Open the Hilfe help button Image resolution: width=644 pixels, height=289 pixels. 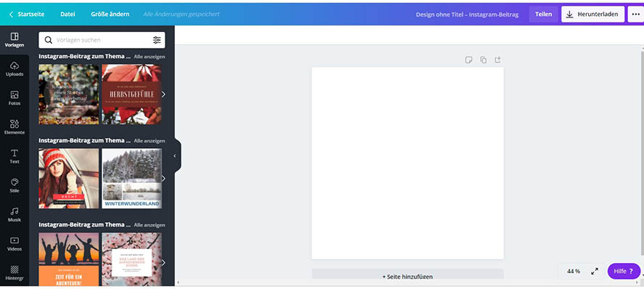pyautogui.click(x=624, y=272)
